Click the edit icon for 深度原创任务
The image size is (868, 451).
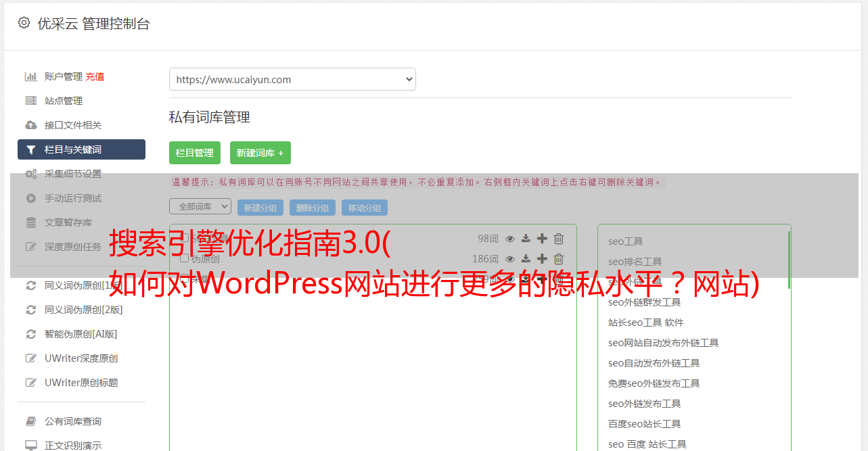[31, 247]
